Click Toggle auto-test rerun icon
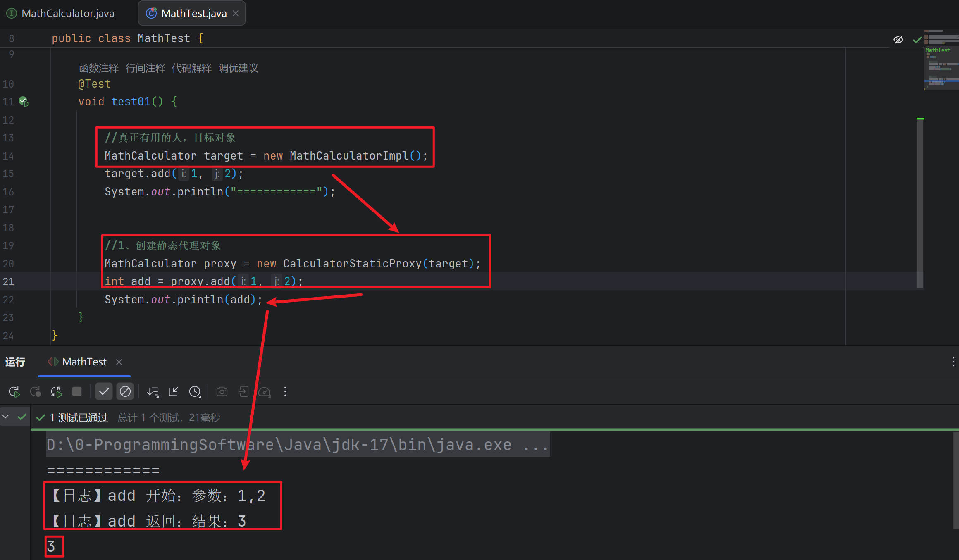959x560 pixels. pyautogui.click(x=56, y=391)
